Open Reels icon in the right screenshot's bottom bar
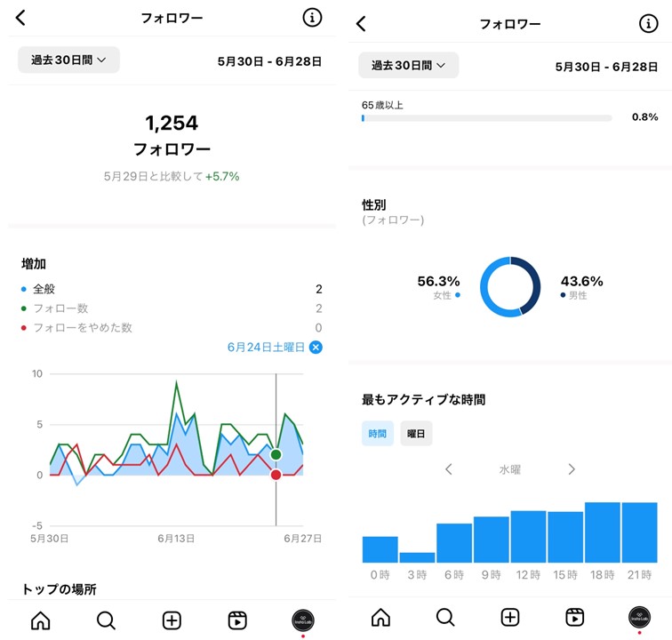Image resolution: width=672 pixels, height=640 pixels. (x=575, y=617)
